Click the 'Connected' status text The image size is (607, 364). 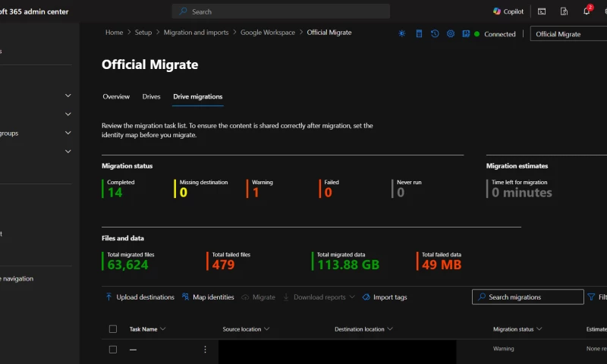(x=500, y=34)
